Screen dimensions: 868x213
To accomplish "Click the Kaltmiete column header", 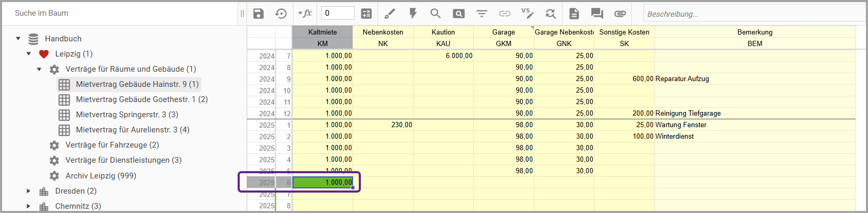I will [322, 32].
